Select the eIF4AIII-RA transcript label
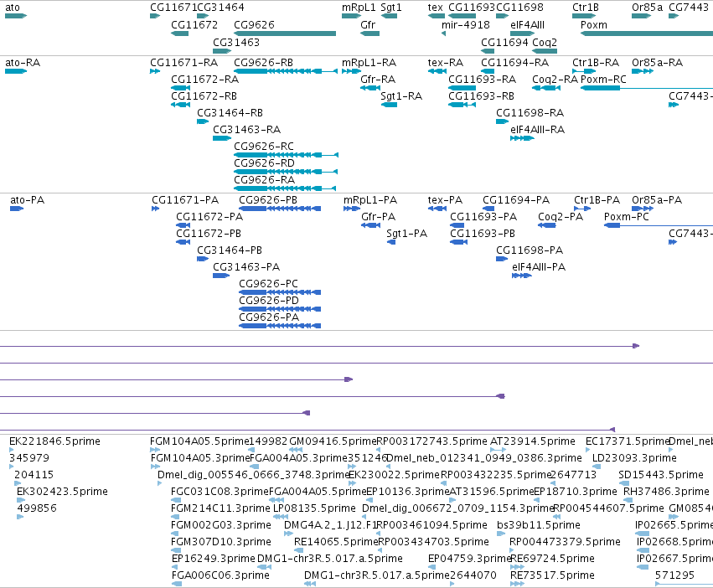This screenshot has width=713, height=588. (538, 130)
